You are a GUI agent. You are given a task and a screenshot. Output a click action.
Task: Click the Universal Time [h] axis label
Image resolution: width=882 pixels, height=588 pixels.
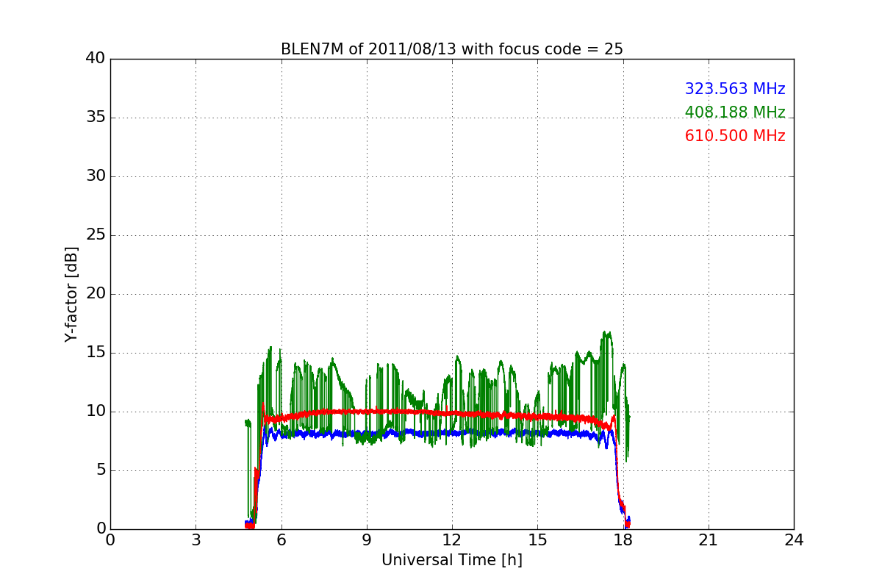click(452, 560)
